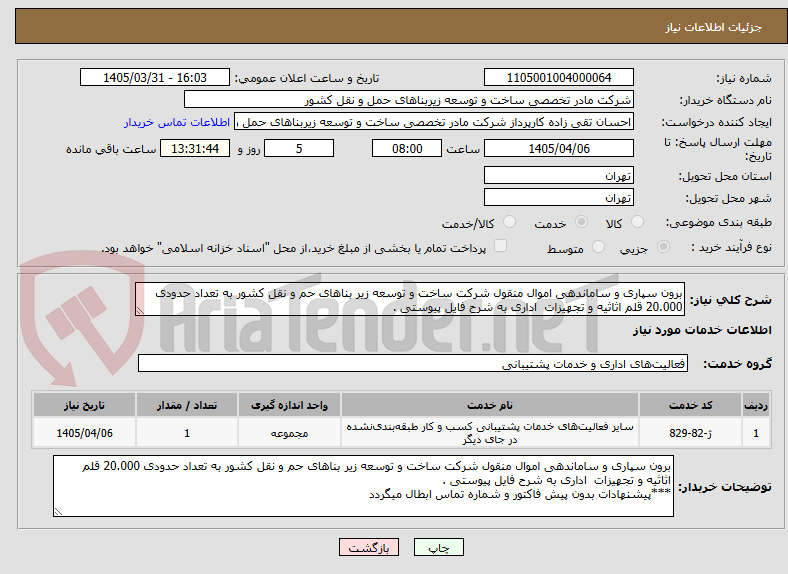Click the remaining time field 13:31:44
Screen dimensions: 788x574
click(195, 149)
